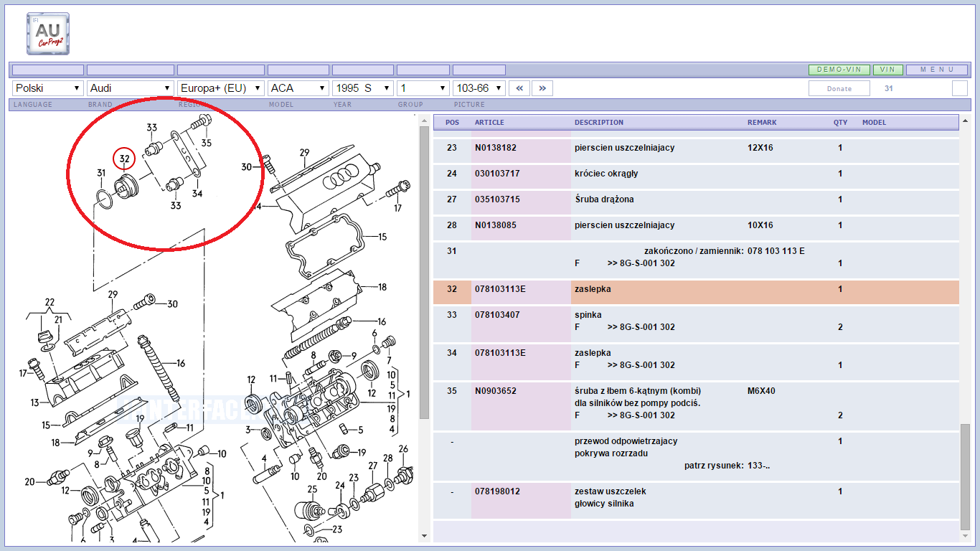Select highlighted row 32 zaslepka
Image resolution: width=980 pixels, height=551 pixels.
coord(696,291)
